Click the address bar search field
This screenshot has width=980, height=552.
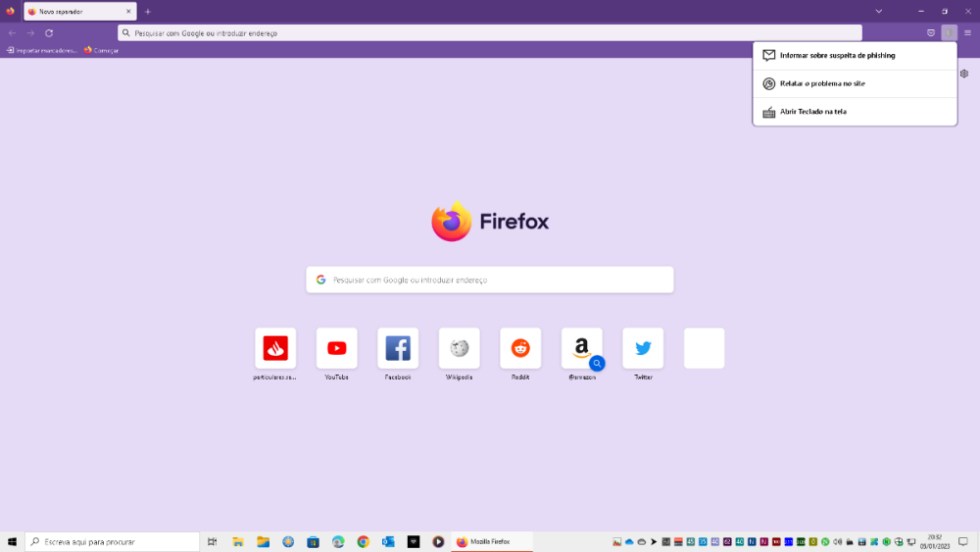489,33
